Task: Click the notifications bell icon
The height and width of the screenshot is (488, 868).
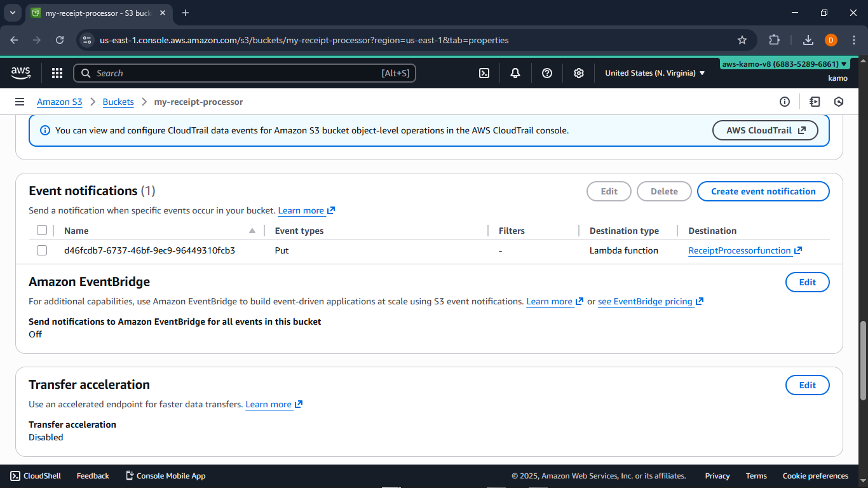Action: pos(515,73)
